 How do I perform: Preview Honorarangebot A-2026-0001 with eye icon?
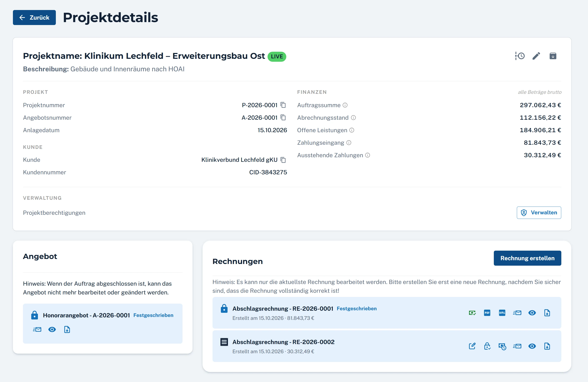click(52, 330)
